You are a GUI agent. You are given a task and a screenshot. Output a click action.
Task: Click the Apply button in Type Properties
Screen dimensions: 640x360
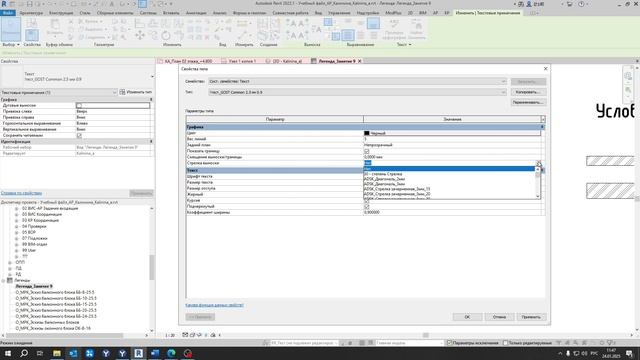click(531, 317)
